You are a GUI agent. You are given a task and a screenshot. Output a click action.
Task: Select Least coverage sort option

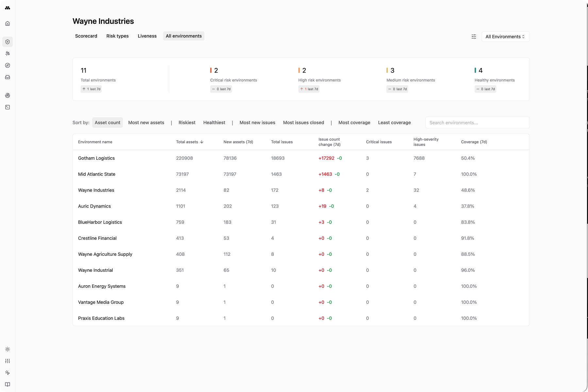(394, 122)
